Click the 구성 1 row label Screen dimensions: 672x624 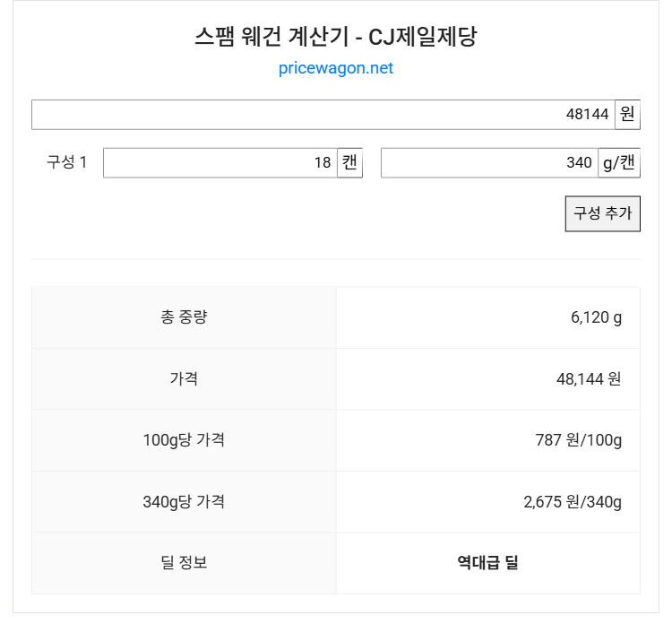coord(67,162)
